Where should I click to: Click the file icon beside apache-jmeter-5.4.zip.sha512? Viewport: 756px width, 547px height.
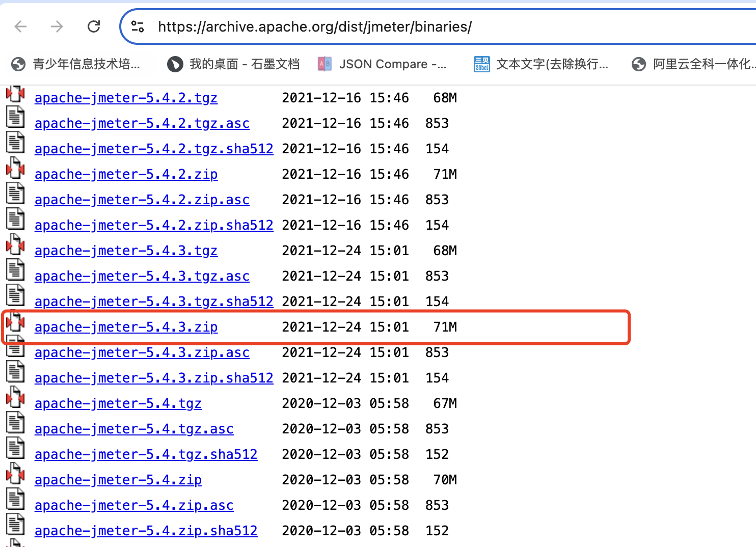pos(15,524)
